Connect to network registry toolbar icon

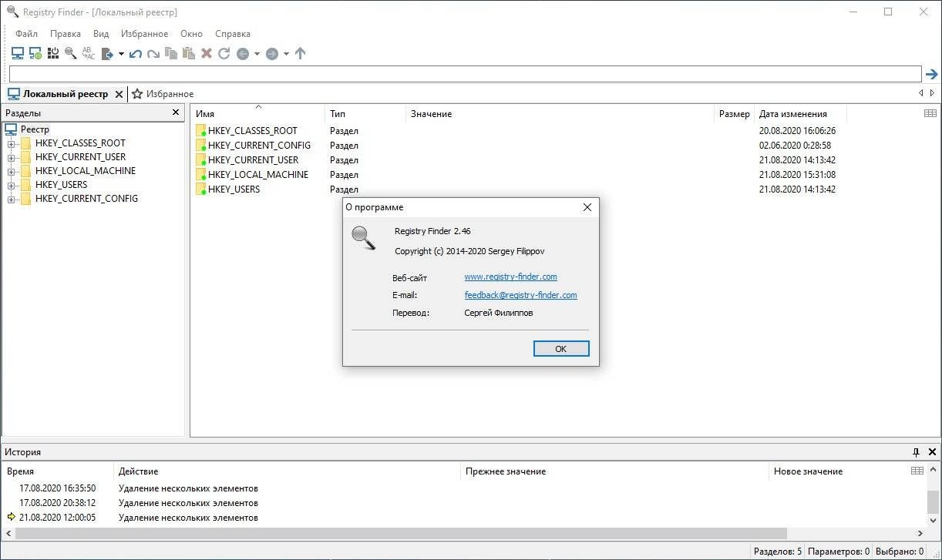click(35, 53)
